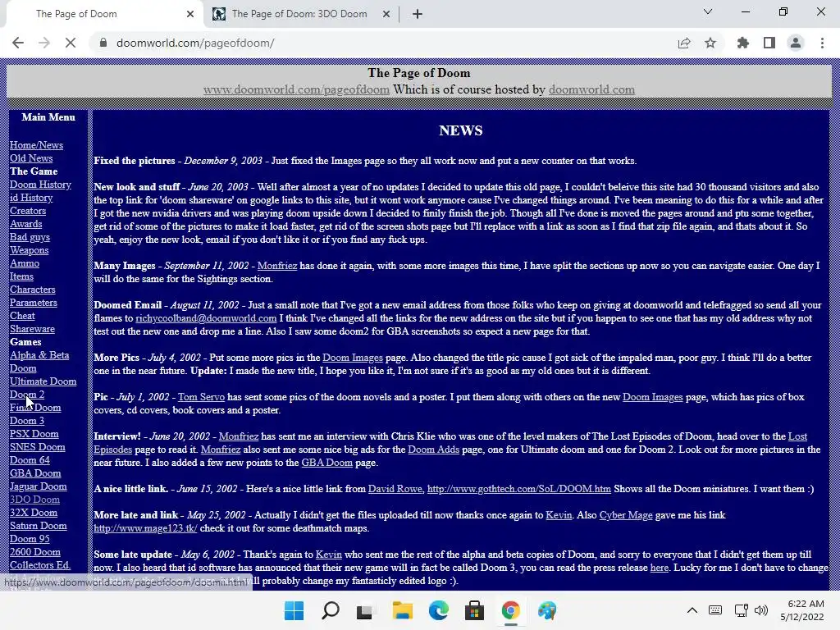The height and width of the screenshot is (630, 840).
Task: Open Microsoft Edge from the taskbar
Action: pyautogui.click(x=439, y=610)
